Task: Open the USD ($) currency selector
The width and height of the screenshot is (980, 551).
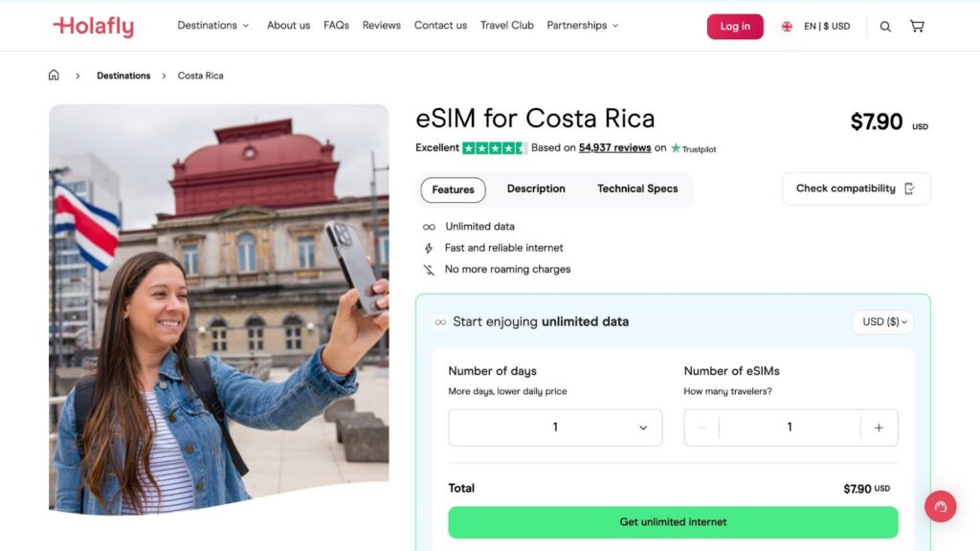Action: [881, 322]
